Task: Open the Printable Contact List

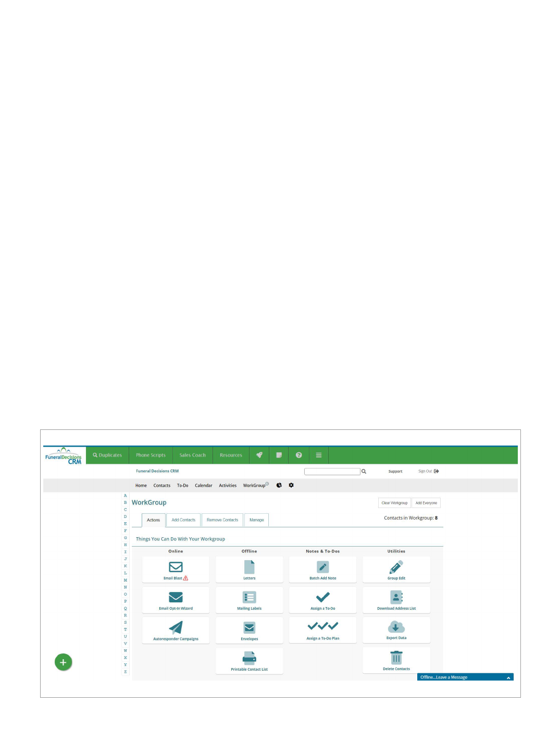Action: point(249,658)
